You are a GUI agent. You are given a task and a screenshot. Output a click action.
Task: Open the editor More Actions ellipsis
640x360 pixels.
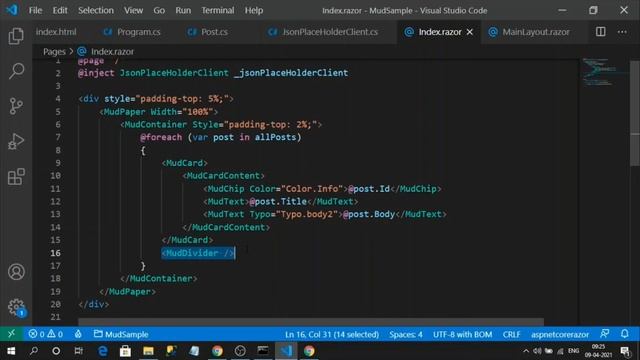(622, 32)
